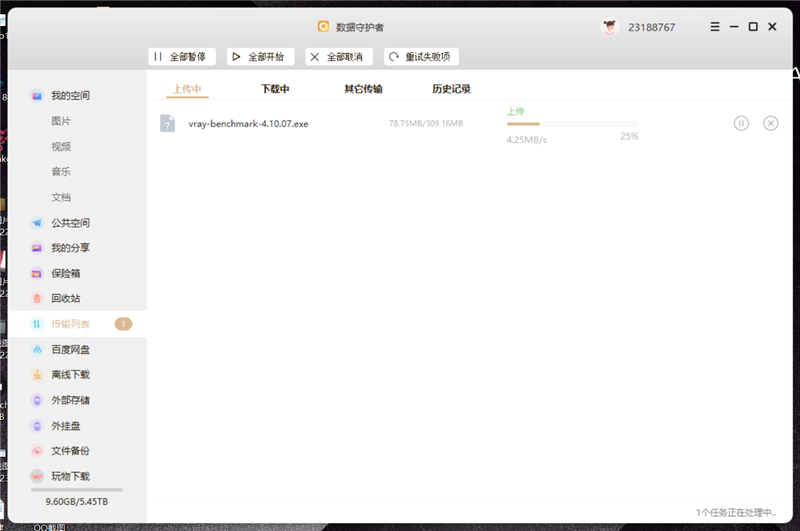Click the file icon next to vray-benchmark-4.10.07.exe
Image resolution: width=800 pixels, height=531 pixels.
167,123
